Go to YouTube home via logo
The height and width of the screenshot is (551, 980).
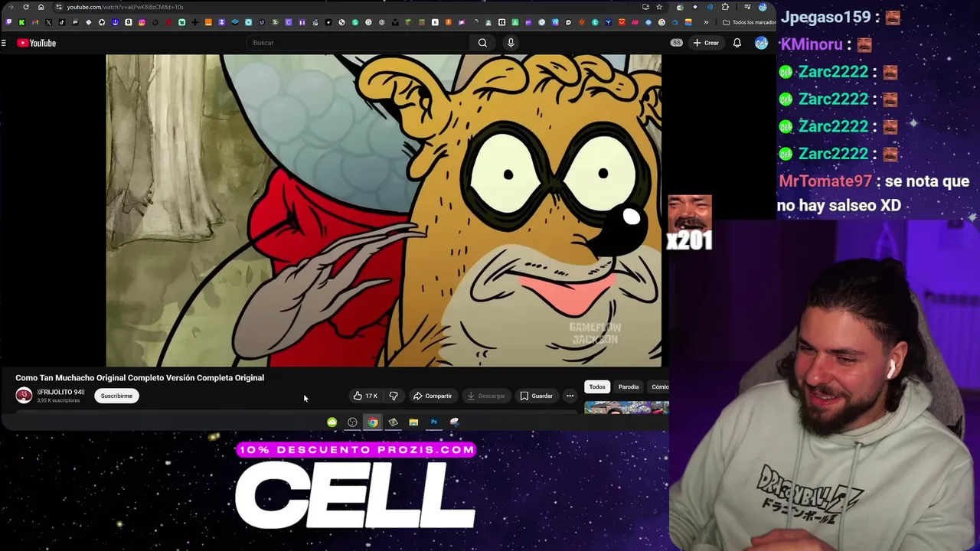36,43
